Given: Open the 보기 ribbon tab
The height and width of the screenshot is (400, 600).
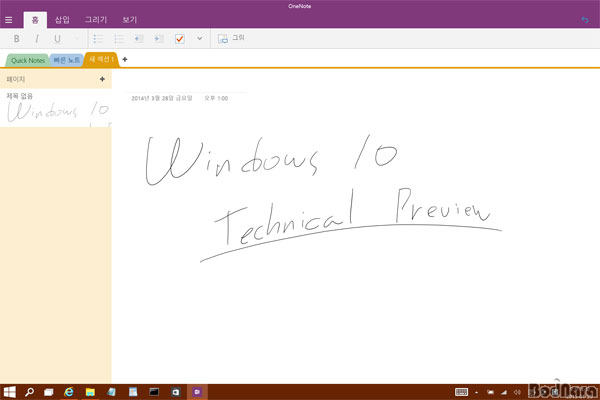Looking at the screenshot, I should (x=129, y=20).
